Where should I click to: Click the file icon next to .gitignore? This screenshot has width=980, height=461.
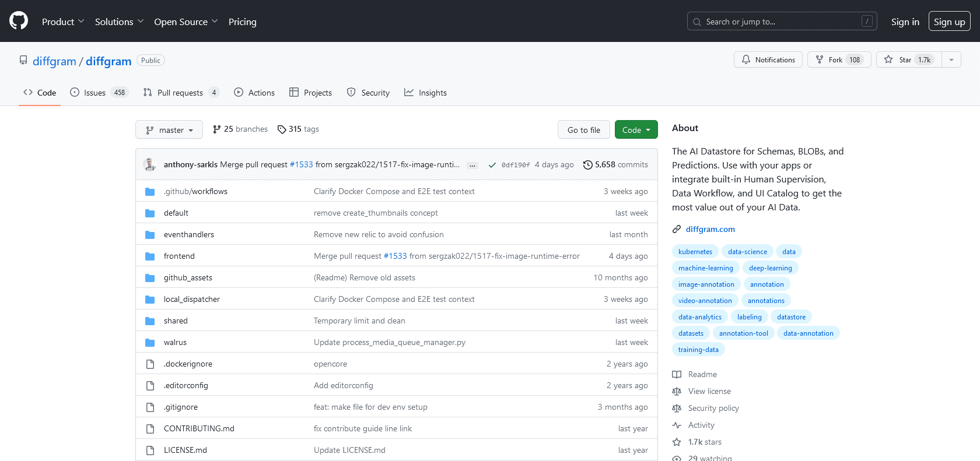pos(150,407)
